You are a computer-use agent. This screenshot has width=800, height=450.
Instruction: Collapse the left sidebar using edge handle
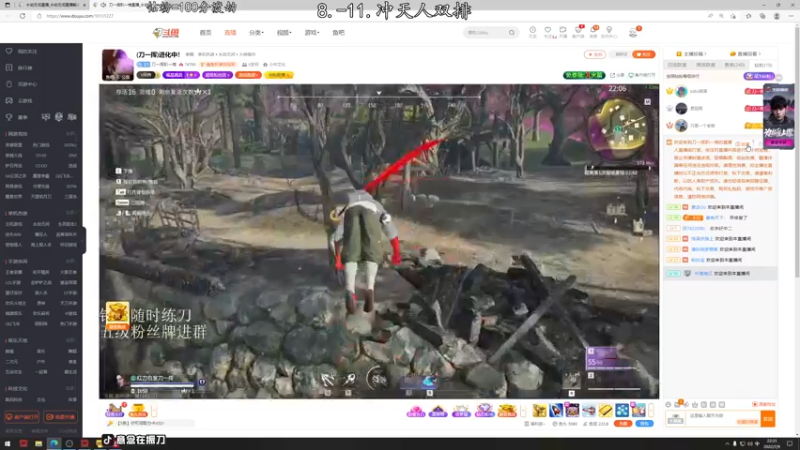84,240
